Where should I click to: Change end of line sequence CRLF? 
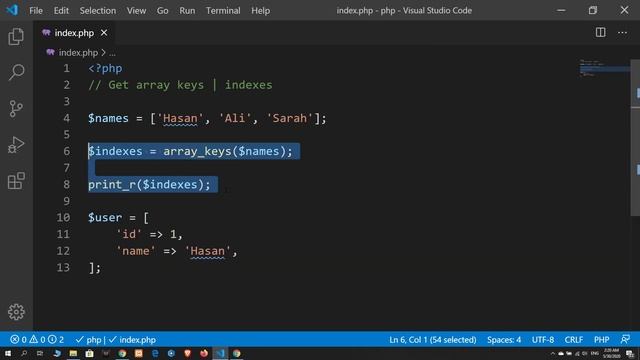(x=573, y=340)
